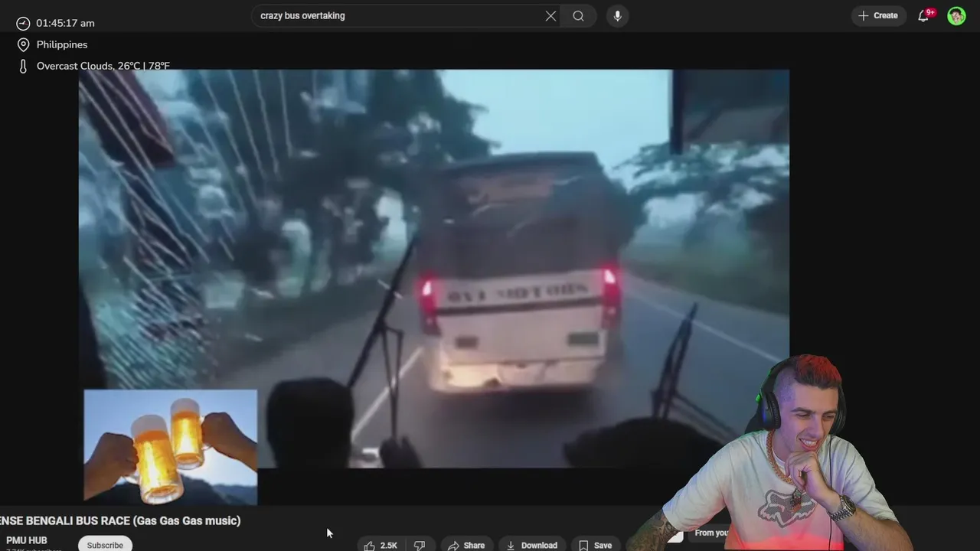Click the thermometer weather icon

[23, 67]
